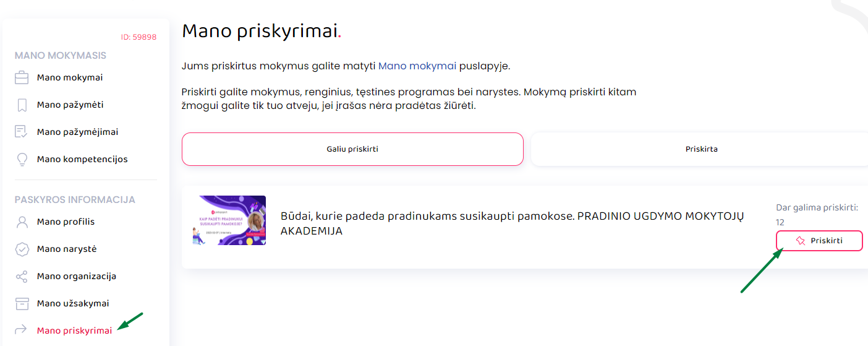Click the briefcase icon beside Mano mokymai
Viewport: 868px width, 346px height.
[22, 78]
